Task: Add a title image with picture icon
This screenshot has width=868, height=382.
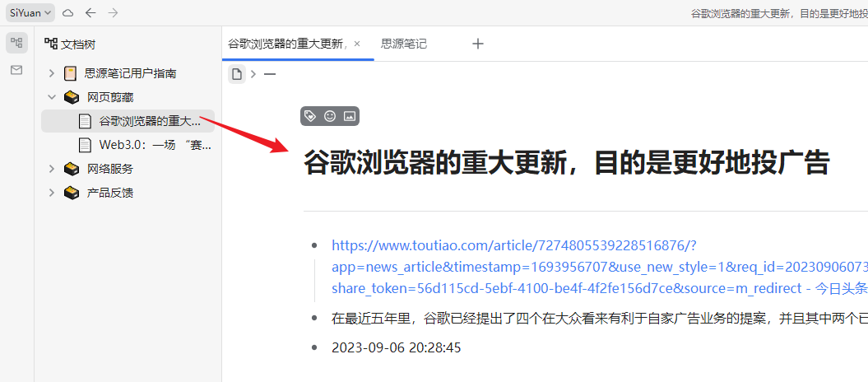Action: coord(350,116)
